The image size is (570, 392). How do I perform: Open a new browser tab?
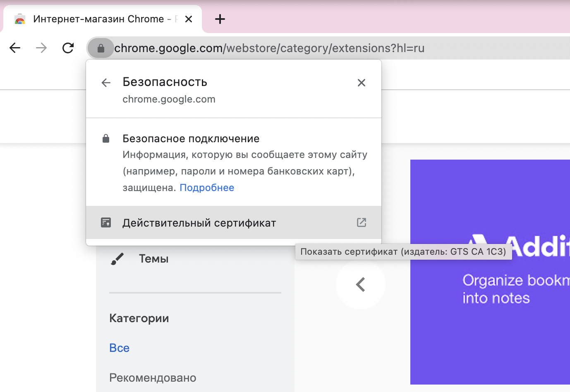coord(220,19)
